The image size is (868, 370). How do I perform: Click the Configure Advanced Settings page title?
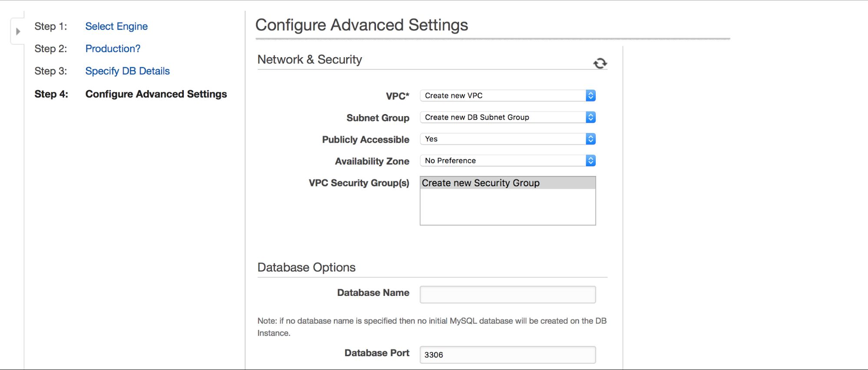(x=362, y=25)
